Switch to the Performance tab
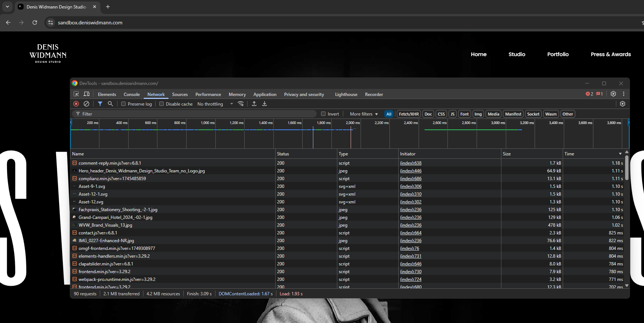 [x=208, y=95]
